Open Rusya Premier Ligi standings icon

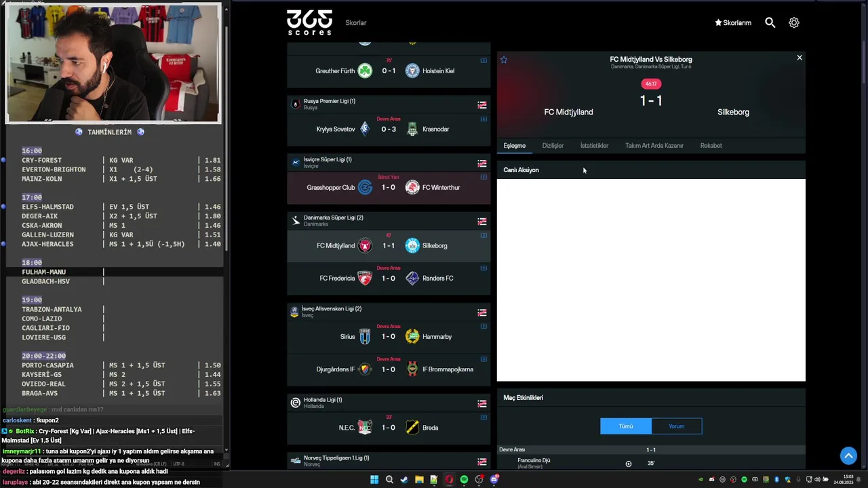pyautogui.click(x=482, y=105)
